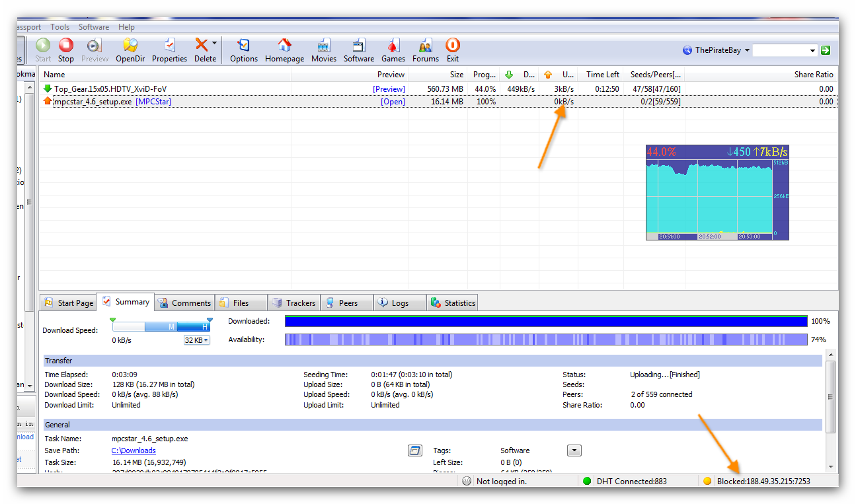856x504 pixels.
Task: Expand the Tags dropdown arrow button
Action: pyautogui.click(x=574, y=450)
